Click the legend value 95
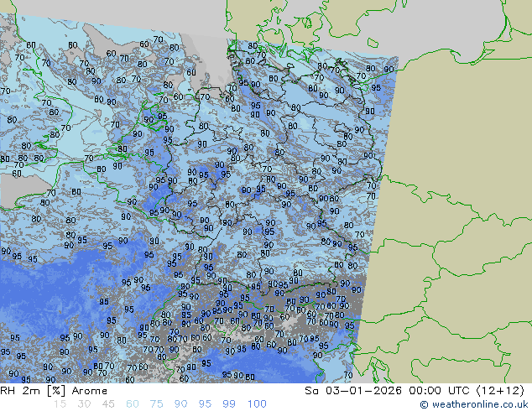532x411 pixels. pos(205,404)
